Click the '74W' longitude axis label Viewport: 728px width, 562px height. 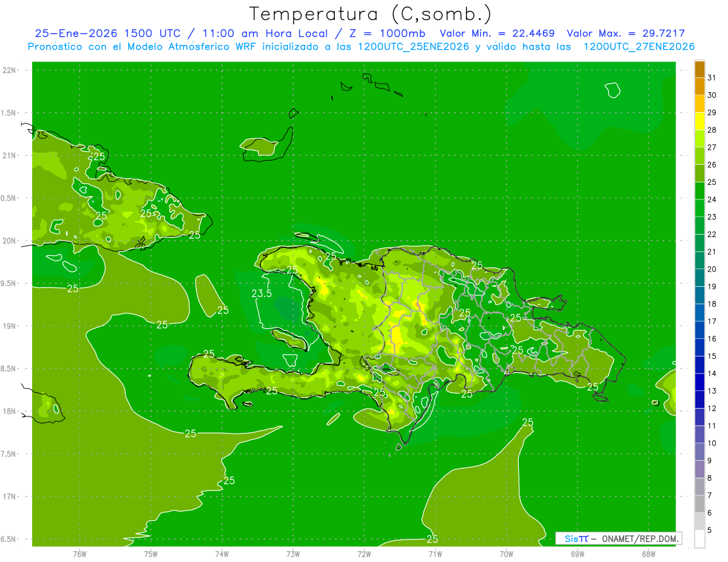tap(222, 554)
